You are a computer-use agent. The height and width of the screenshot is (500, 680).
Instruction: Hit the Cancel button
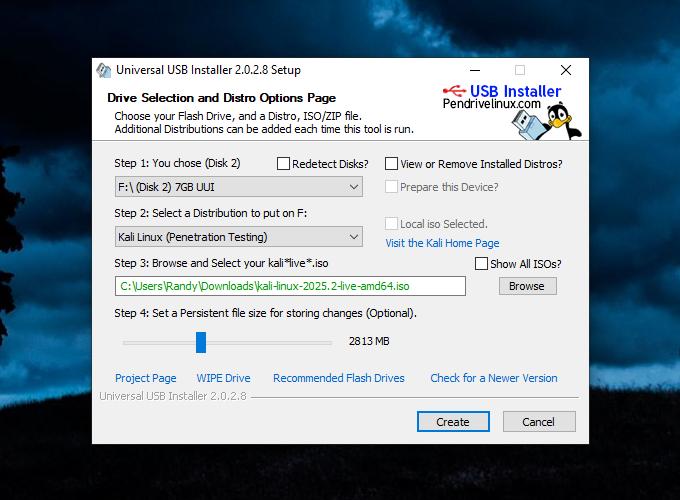(539, 422)
